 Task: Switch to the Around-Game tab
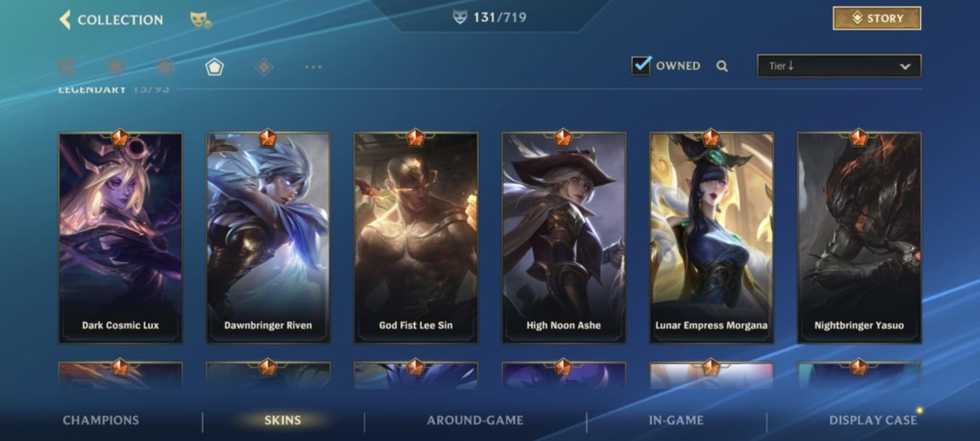click(x=475, y=421)
